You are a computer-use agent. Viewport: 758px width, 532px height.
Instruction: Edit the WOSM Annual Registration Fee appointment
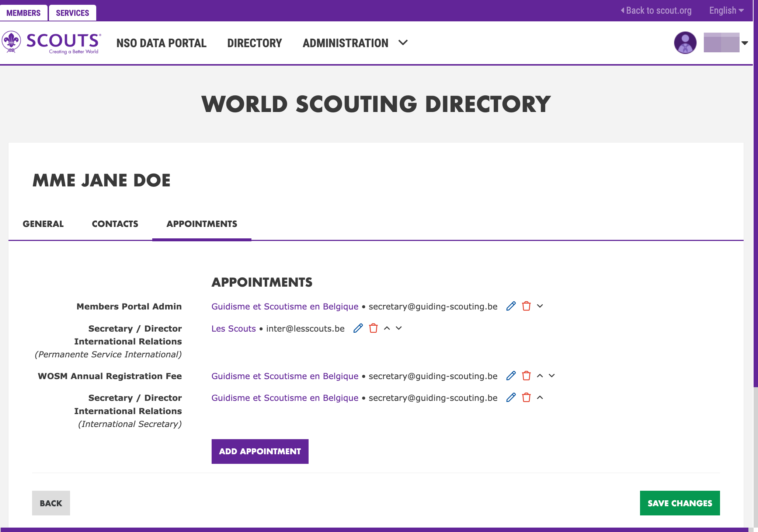[511, 376]
